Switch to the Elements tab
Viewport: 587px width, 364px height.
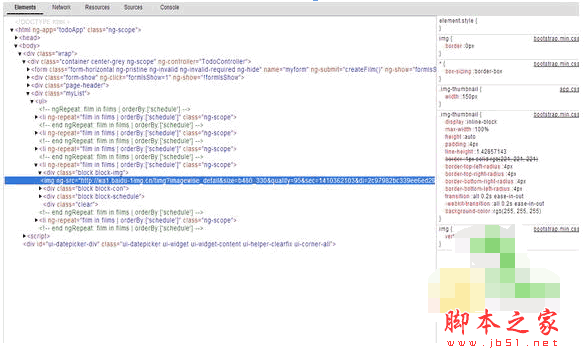coord(25,7)
